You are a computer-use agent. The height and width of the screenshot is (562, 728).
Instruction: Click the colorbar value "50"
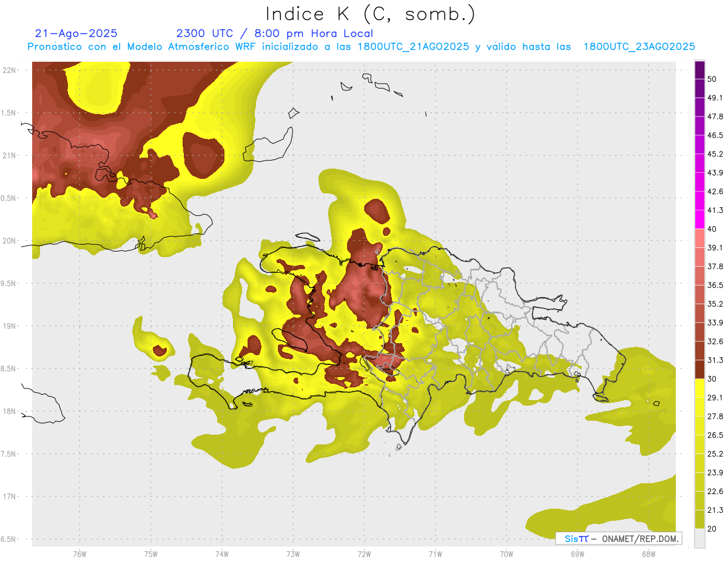pyautogui.click(x=712, y=79)
